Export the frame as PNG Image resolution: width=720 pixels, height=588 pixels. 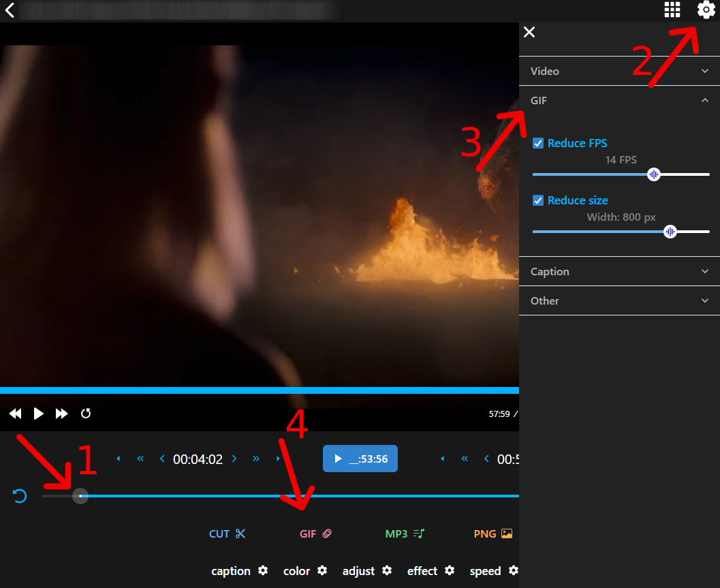click(492, 533)
